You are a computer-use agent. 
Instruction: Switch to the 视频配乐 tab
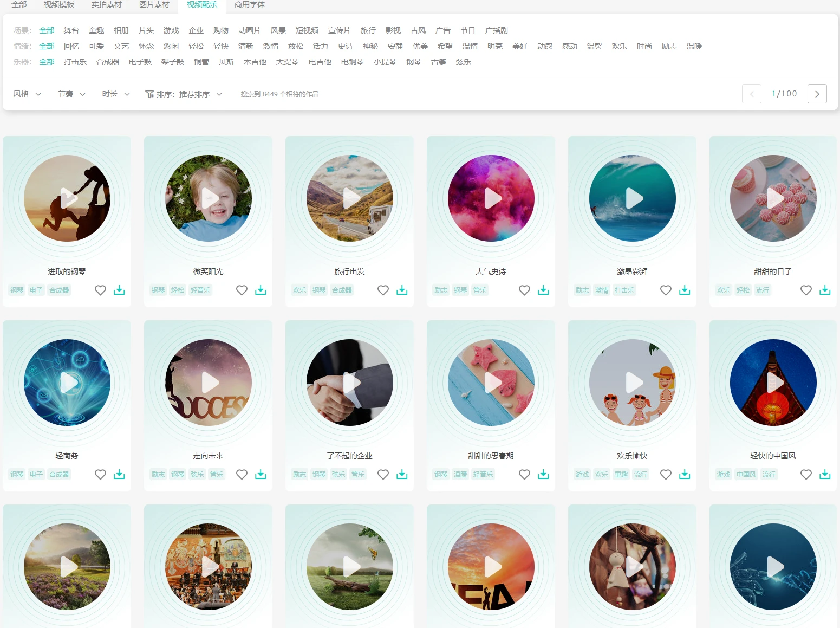point(202,4)
